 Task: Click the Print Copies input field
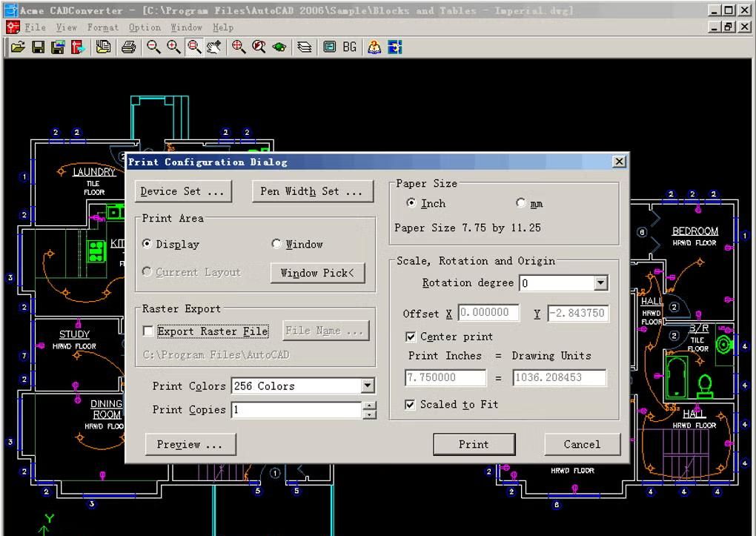coord(296,410)
